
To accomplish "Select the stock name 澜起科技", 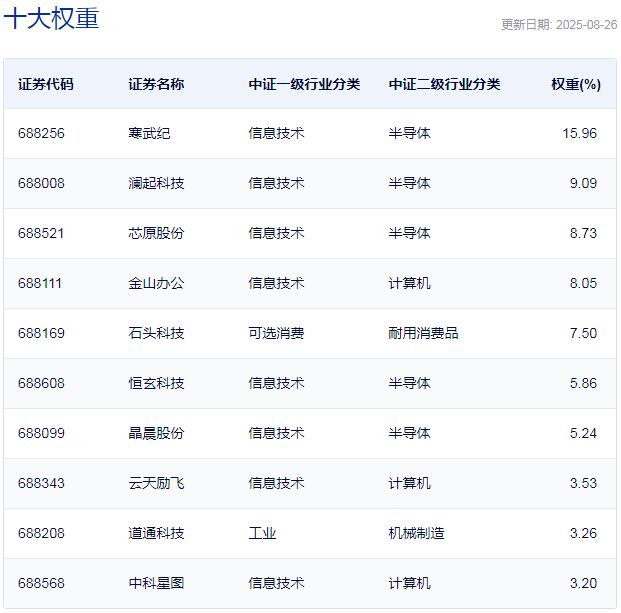I will [x=156, y=183].
